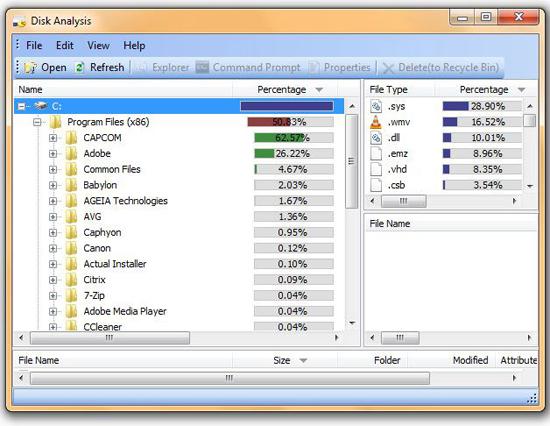550x426 pixels.
Task: Open the File menu
Action: pyautogui.click(x=34, y=46)
